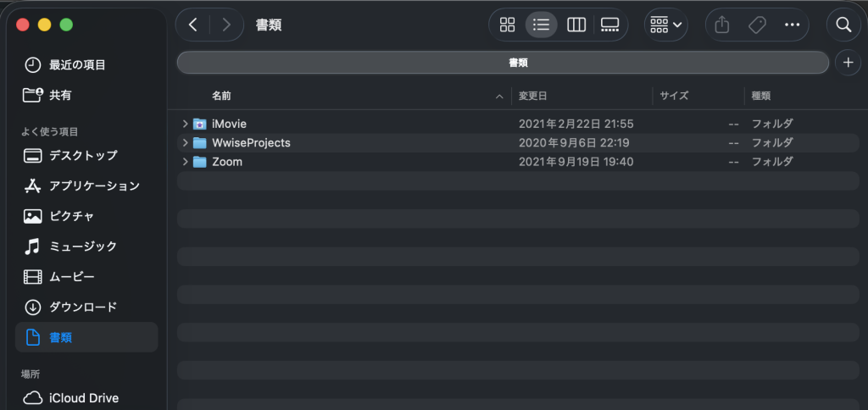Click the search magnifier icon

[x=843, y=25]
